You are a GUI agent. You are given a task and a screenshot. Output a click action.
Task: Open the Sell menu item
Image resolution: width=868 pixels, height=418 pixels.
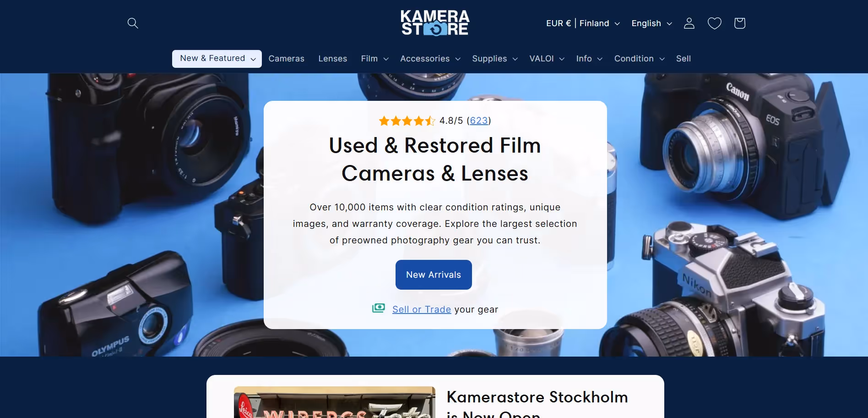(684, 59)
